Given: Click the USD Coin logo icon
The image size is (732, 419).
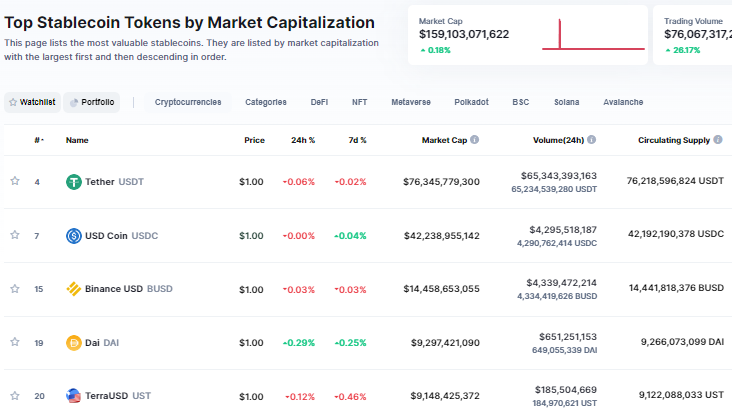Looking at the screenshot, I should (74, 236).
